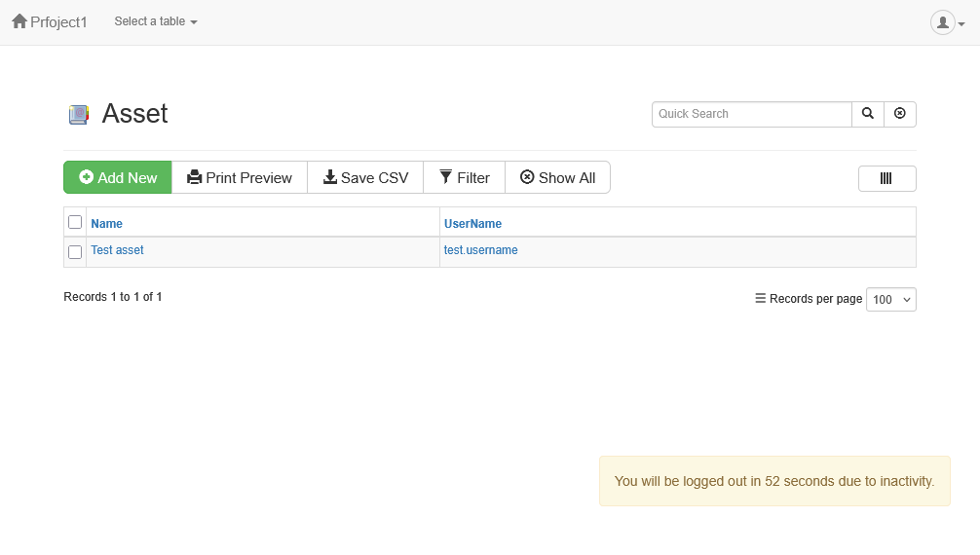Open the user profile avatar icon

coord(942,22)
